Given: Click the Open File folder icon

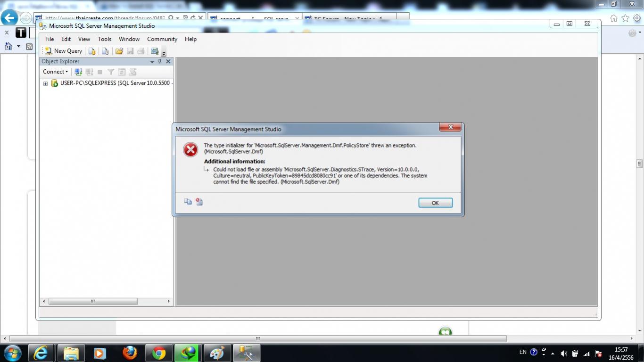Looking at the screenshot, I should coord(119,51).
